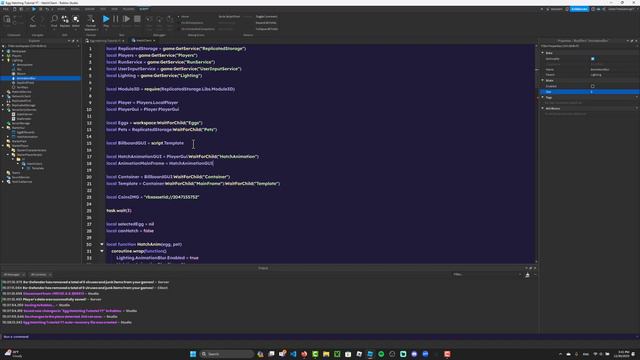The width and height of the screenshot is (640, 360).
Task: Click the Format Selection icon
Action: [91, 19]
